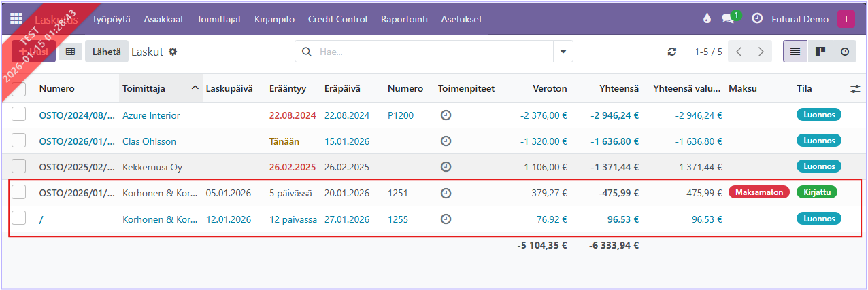Viewport: 868px width, 290px height.
Task: Click activity clock for Azure Interior row
Action: pyautogui.click(x=446, y=115)
